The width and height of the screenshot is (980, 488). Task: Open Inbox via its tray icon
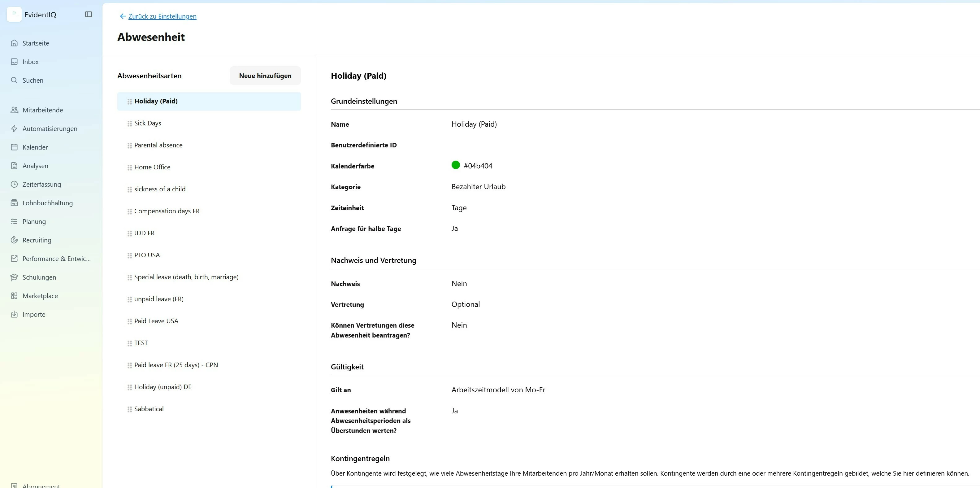click(x=14, y=62)
